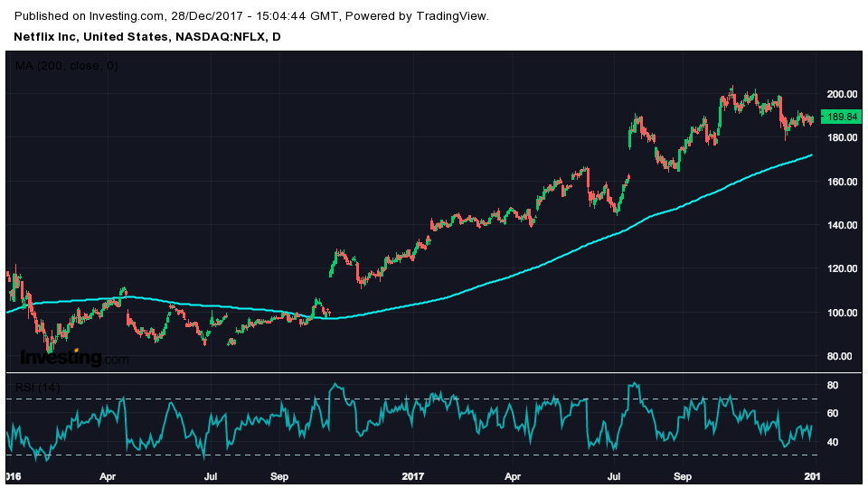Click the Published on Investing.com header line
The image size is (868, 488).
tap(251, 16)
